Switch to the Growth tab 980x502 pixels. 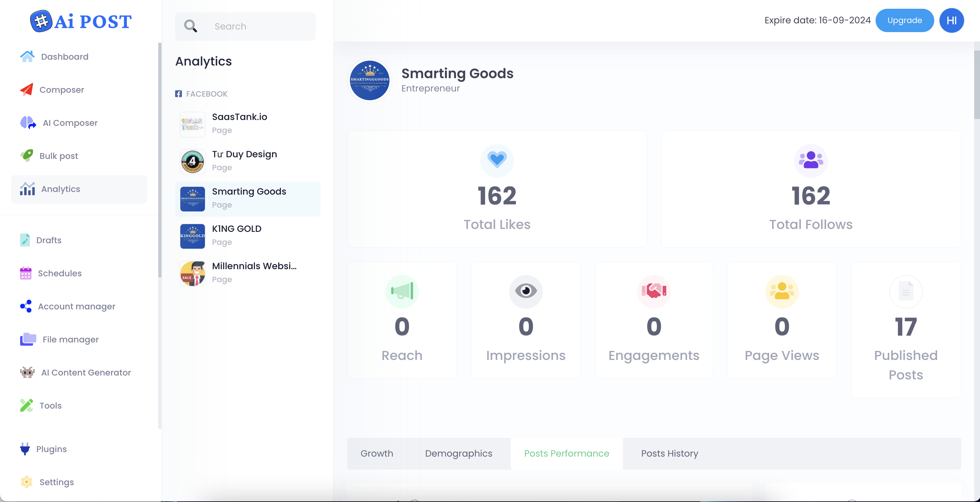[x=376, y=453]
